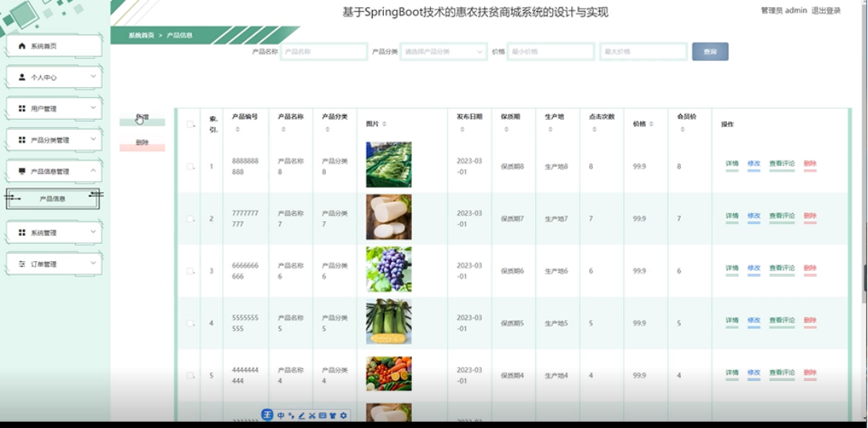This screenshot has width=868, height=428.
Task: Click the shirt skin icon in IME bar
Action: pyautogui.click(x=333, y=415)
